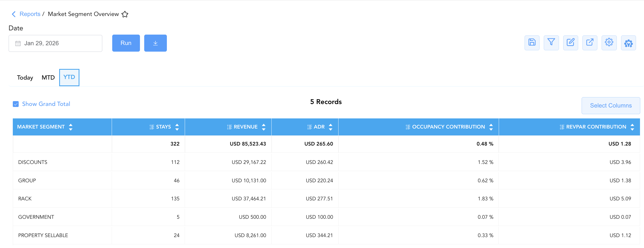Open settings with the outlined gear icon
This screenshot has height=248, width=644.
609,43
